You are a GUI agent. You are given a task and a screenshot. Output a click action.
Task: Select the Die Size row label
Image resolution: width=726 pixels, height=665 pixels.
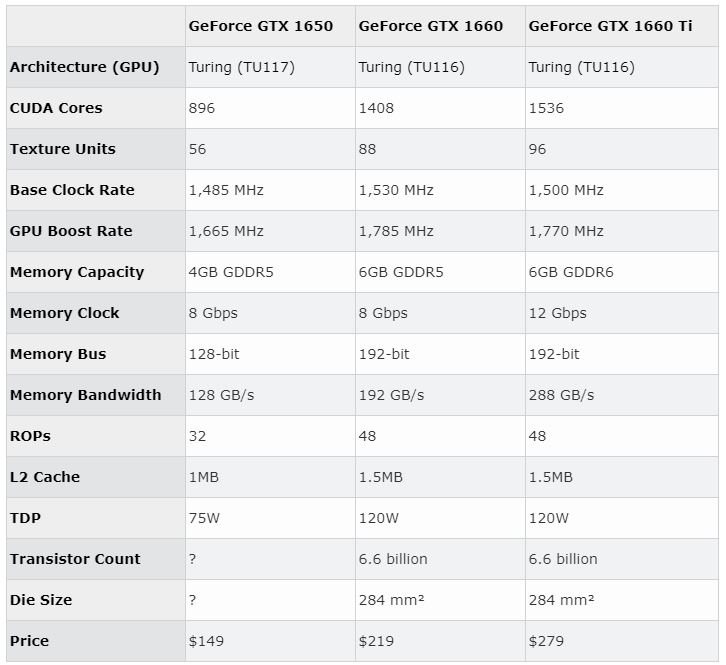click(x=41, y=600)
